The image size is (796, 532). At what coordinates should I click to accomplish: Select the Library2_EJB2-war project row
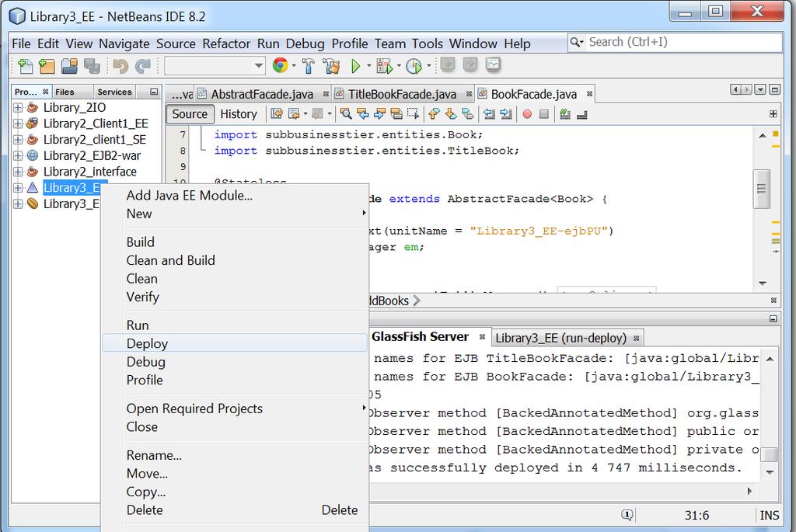(92, 155)
